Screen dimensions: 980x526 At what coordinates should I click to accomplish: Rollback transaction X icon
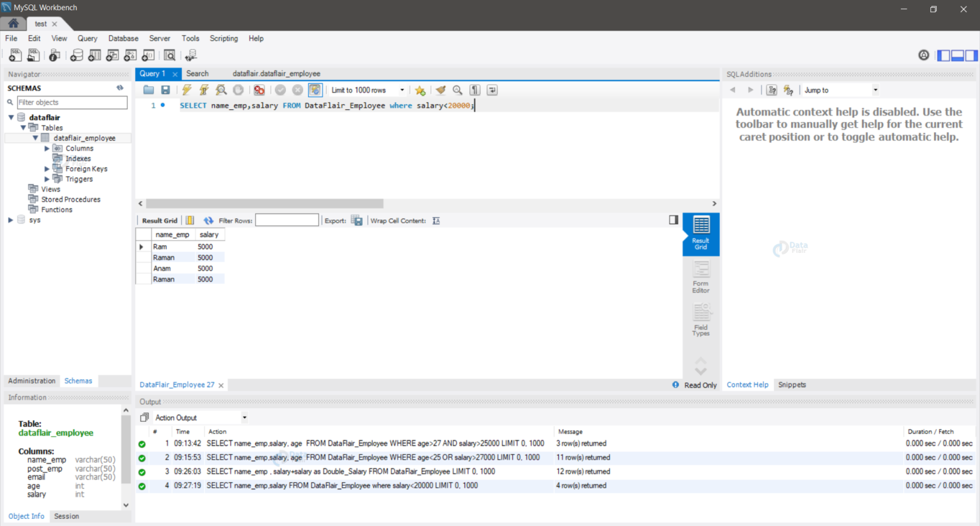tap(297, 90)
